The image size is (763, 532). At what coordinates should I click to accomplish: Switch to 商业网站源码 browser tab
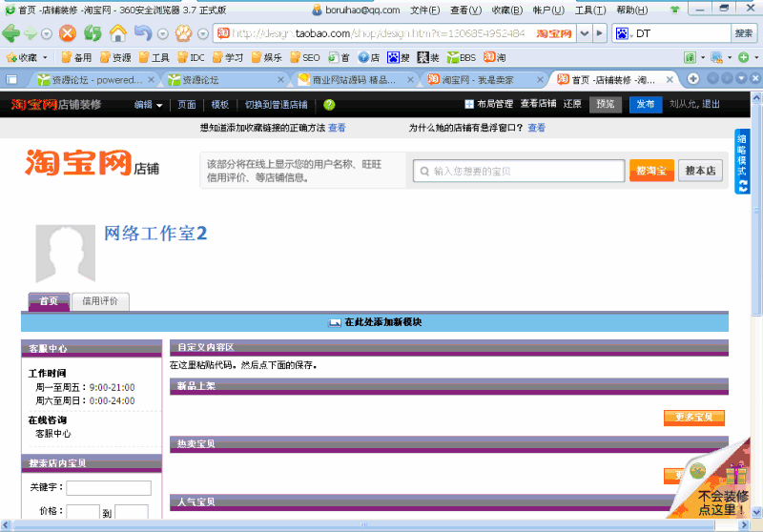[355, 79]
